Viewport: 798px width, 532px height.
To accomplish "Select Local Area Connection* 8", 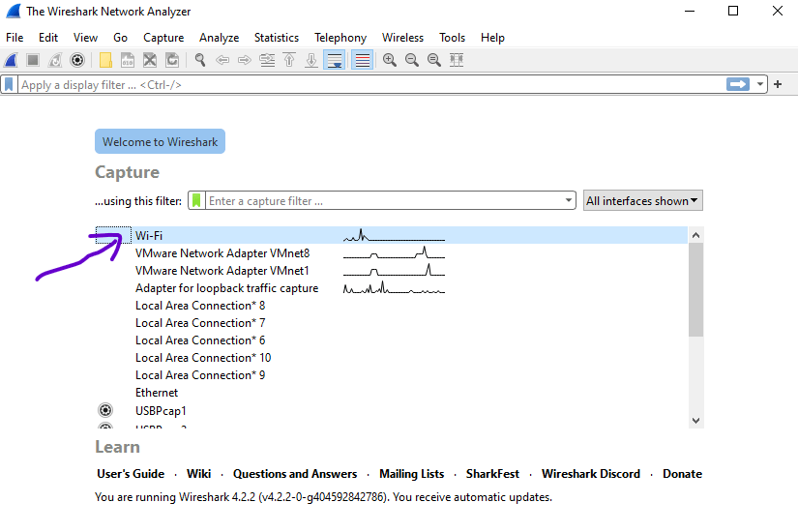I will (391, 306).
